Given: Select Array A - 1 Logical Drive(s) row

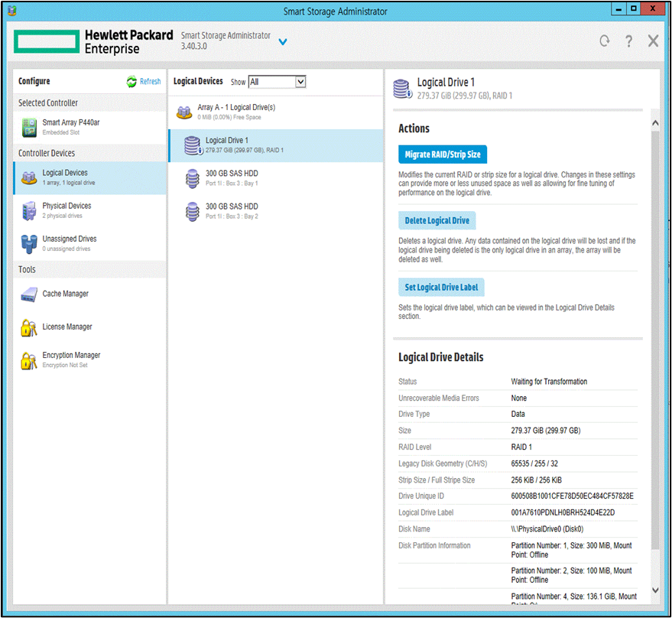Looking at the screenshot, I should 275,112.
